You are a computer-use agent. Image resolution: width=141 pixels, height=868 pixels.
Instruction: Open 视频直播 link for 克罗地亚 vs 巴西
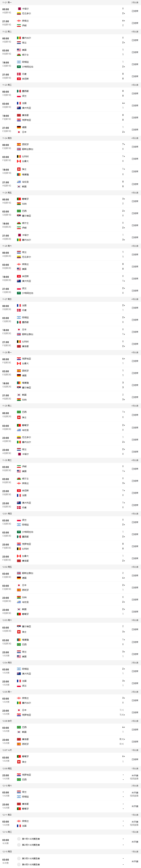(134, 779)
